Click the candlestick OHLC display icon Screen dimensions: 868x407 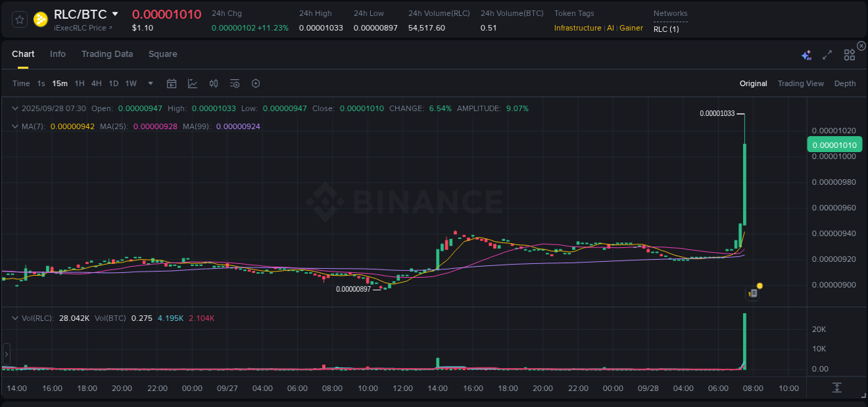point(214,83)
